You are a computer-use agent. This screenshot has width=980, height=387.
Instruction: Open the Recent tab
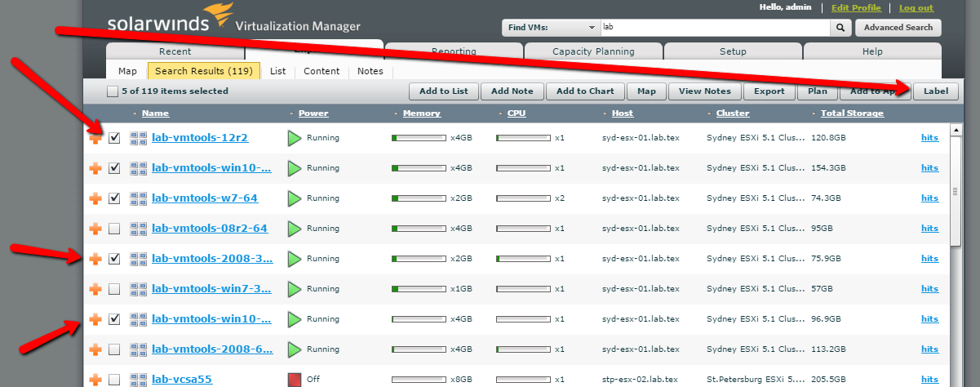click(175, 51)
